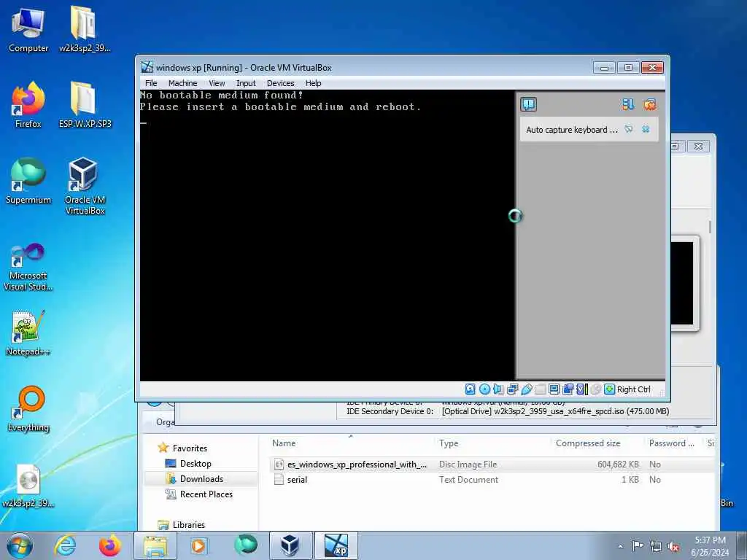
Task: Disable the Auto capture keyboard message
Action: pos(629,129)
